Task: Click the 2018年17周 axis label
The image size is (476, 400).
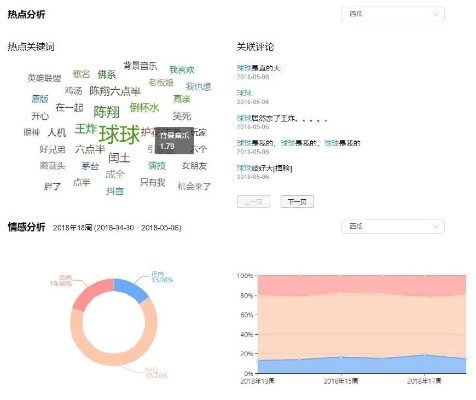Action: (424, 381)
